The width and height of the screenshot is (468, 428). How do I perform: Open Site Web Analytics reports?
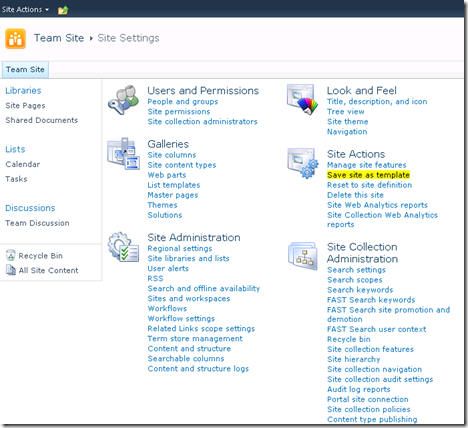pyautogui.click(x=377, y=205)
